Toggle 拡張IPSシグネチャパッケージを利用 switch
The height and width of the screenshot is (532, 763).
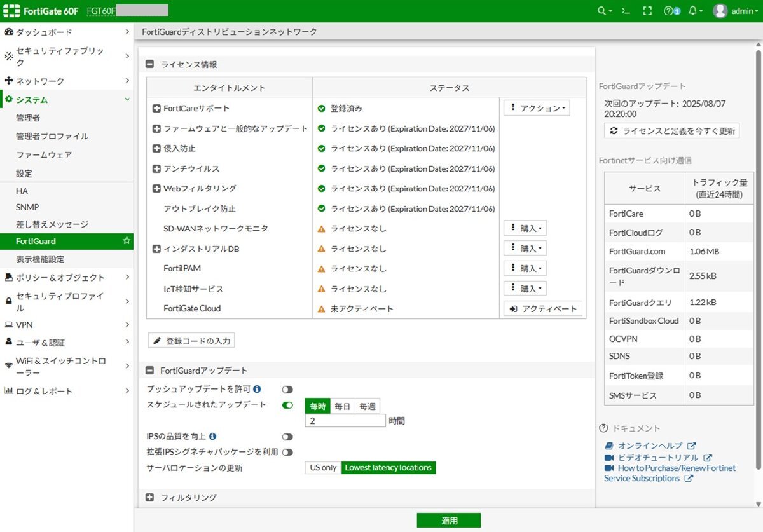tap(287, 453)
